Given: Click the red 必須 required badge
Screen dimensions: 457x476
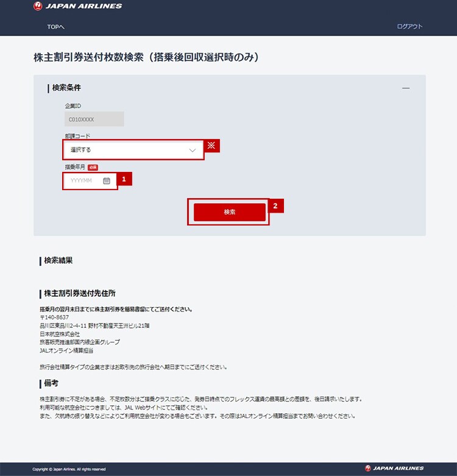Looking at the screenshot, I should pos(93,167).
